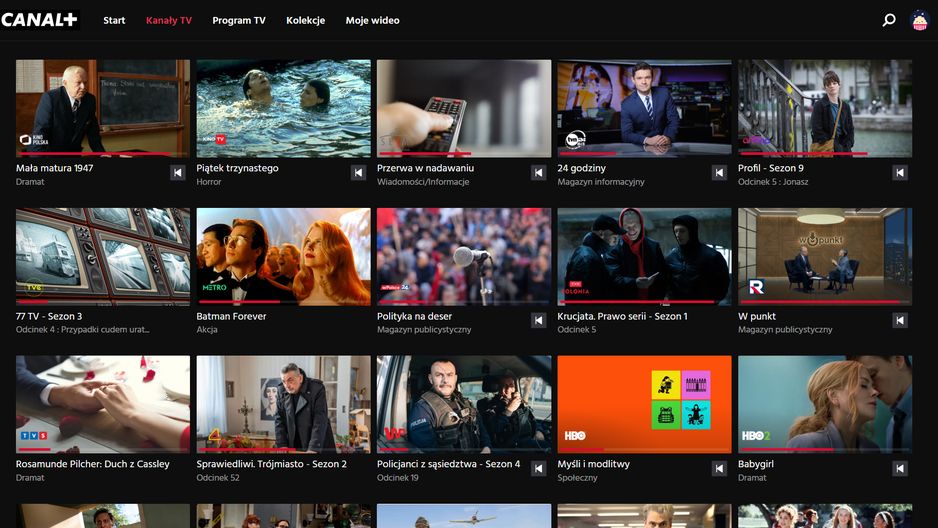Open the user profile avatar

[919, 20]
